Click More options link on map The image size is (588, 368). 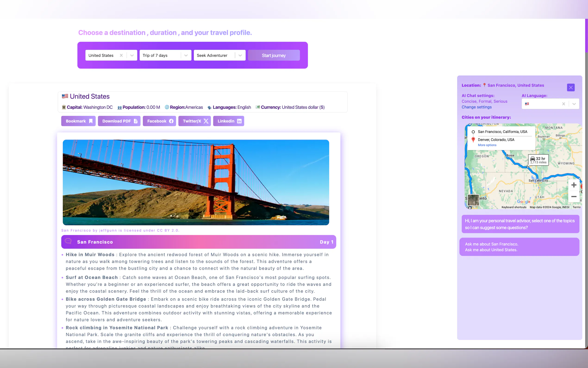[x=487, y=145]
